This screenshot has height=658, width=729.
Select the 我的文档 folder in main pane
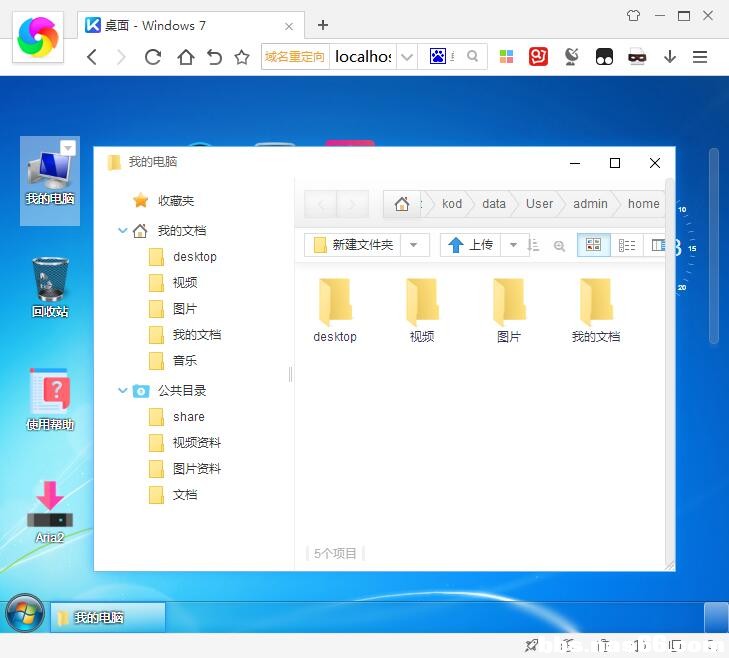point(596,311)
